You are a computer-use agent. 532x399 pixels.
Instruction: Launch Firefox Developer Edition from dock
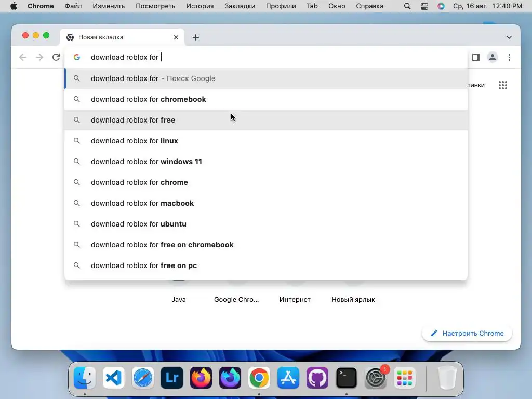[230, 378]
